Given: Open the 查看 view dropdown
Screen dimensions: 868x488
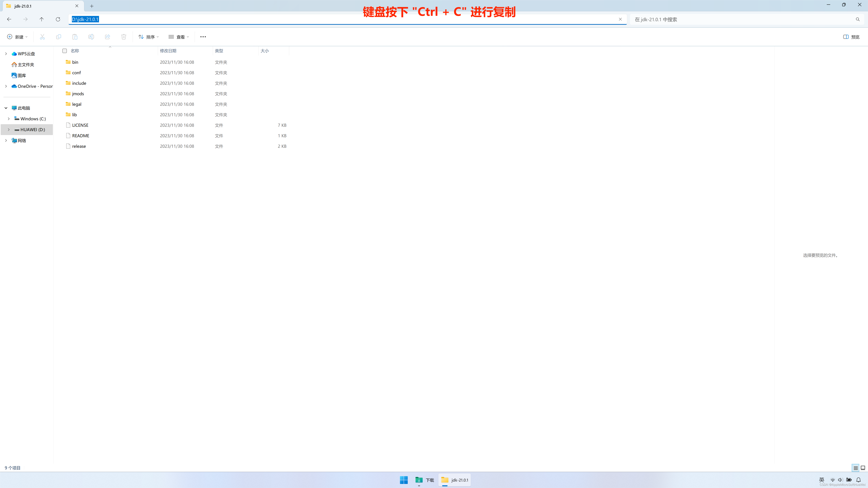Looking at the screenshot, I should point(179,37).
